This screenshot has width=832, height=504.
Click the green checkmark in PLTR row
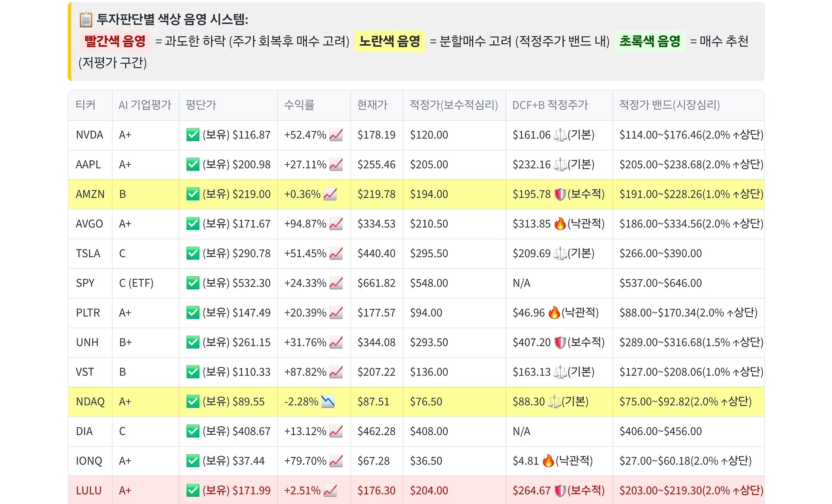coord(192,313)
